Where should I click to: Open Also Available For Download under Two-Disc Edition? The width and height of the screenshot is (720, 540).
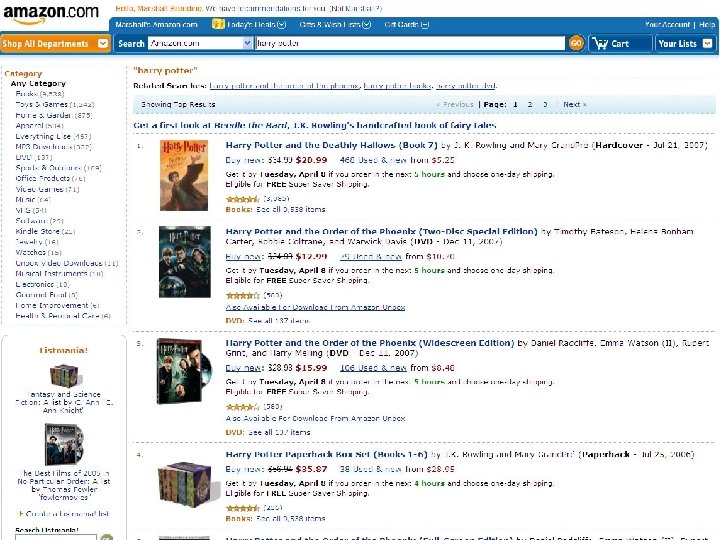[315, 307]
